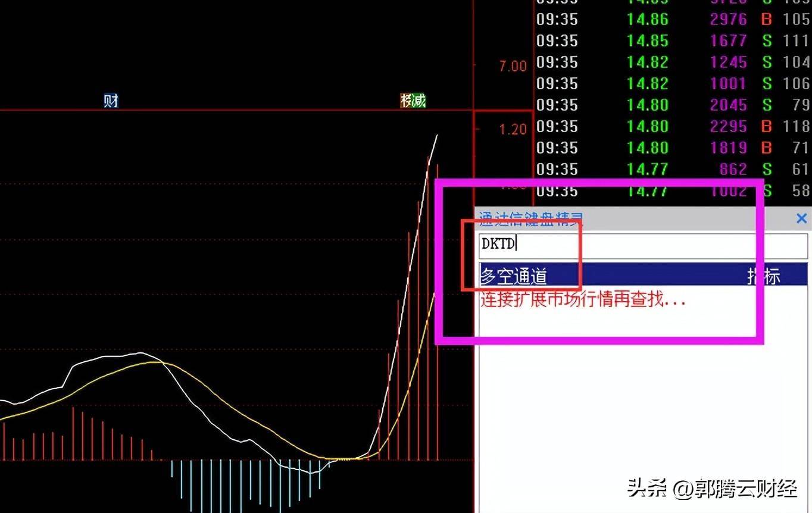Viewport: 812px width, 513px height.
Task: Click the 指标 type label in result row
Action: (x=764, y=276)
